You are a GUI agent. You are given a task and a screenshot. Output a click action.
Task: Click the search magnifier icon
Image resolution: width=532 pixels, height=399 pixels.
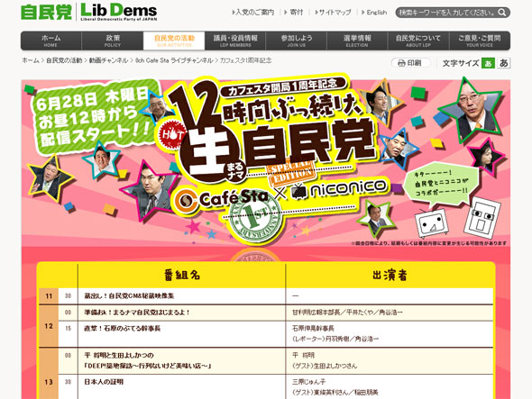502,13
